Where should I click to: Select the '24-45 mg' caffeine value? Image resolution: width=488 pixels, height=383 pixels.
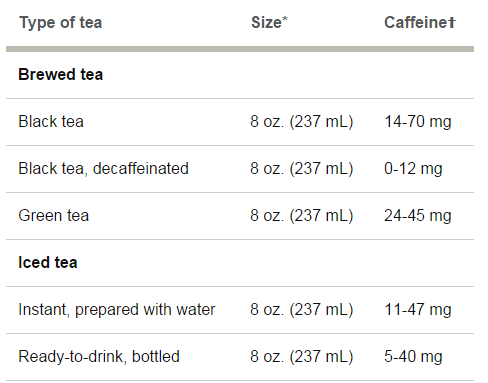[418, 215]
